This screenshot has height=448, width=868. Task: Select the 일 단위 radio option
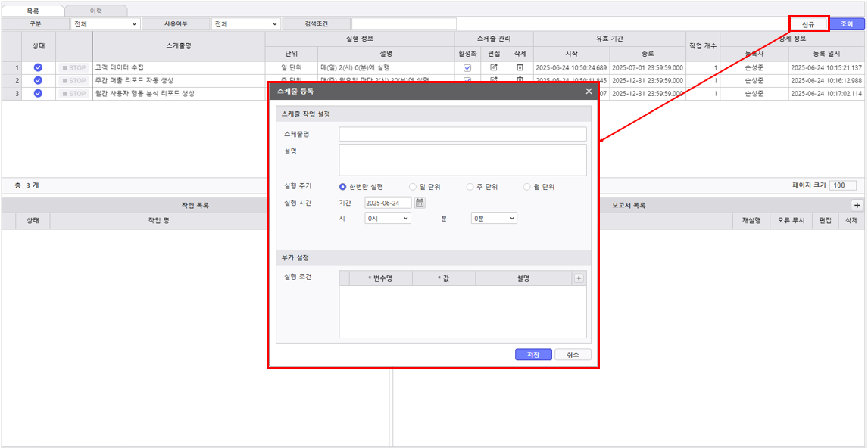[x=413, y=187]
